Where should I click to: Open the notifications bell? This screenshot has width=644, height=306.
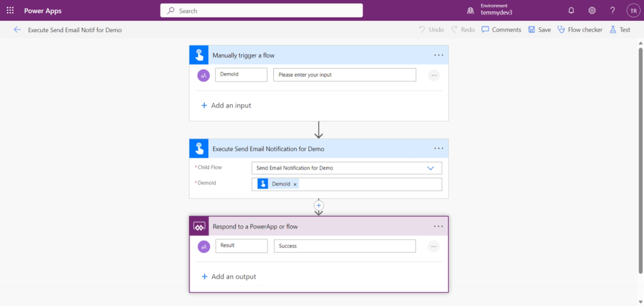coord(571,11)
